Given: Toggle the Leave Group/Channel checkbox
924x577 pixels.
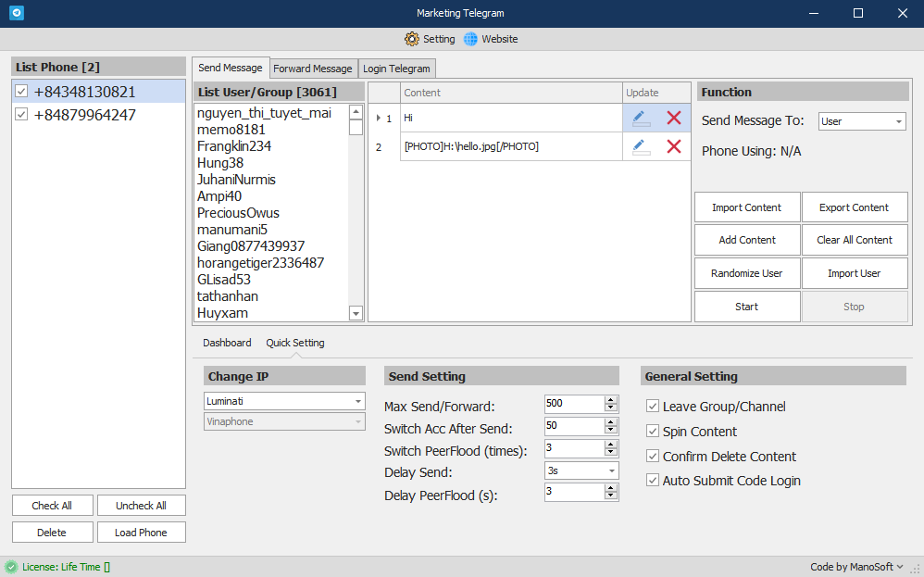Looking at the screenshot, I should [653, 407].
